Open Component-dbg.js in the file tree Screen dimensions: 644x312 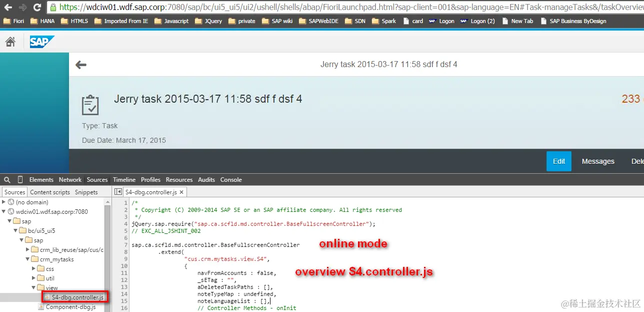coord(68,307)
